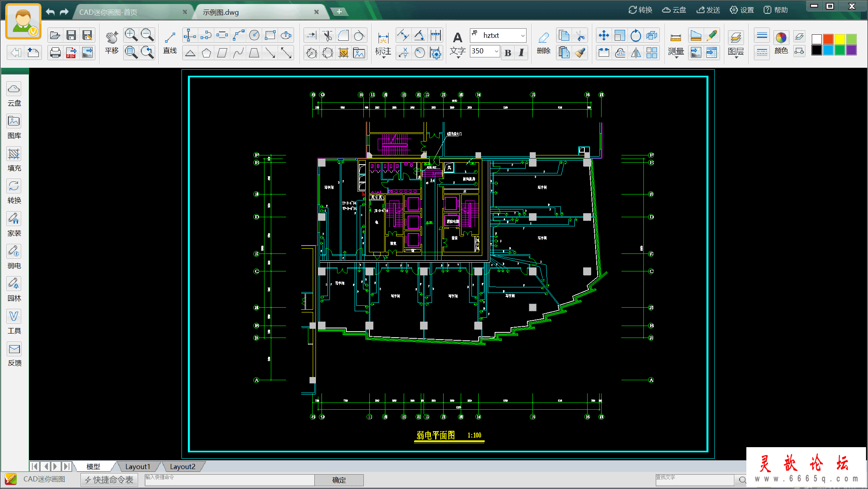Open the Fill (填充) sidebar item
Screen dimensions: 868x489
pyautogui.click(x=14, y=160)
